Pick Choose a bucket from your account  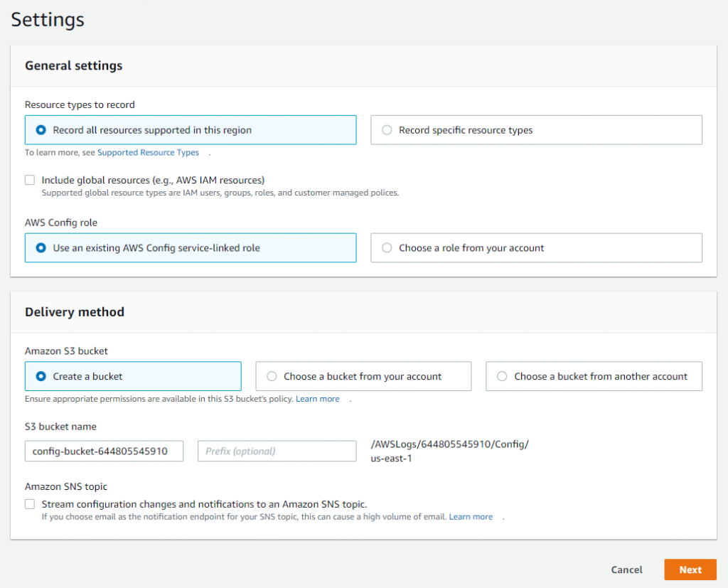[x=272, y=376]
